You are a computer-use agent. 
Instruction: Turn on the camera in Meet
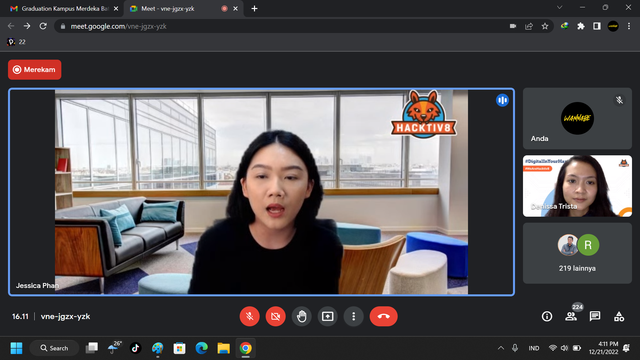(x=276, y=316)
